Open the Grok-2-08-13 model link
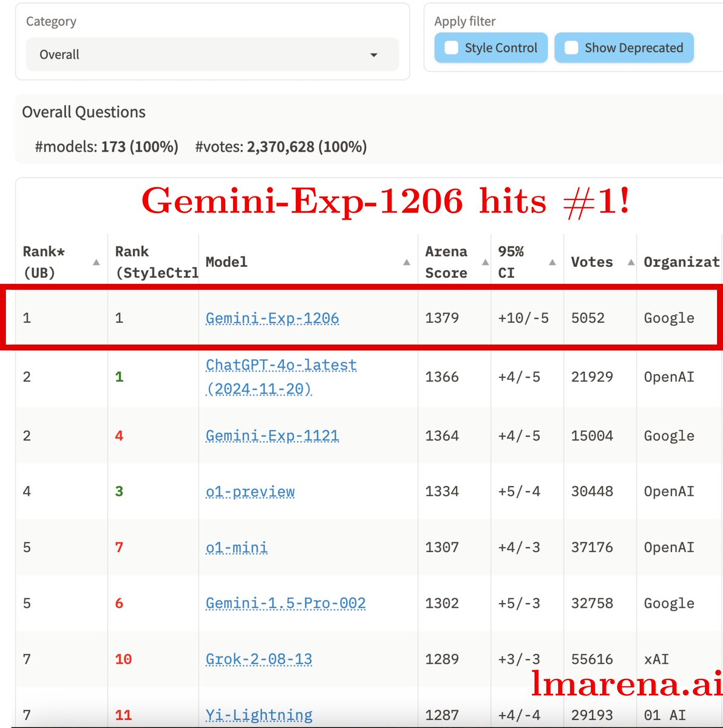Image resolution: width=723 pixels, height=728 pixels. pyautogui.click(x=259, y=659)
